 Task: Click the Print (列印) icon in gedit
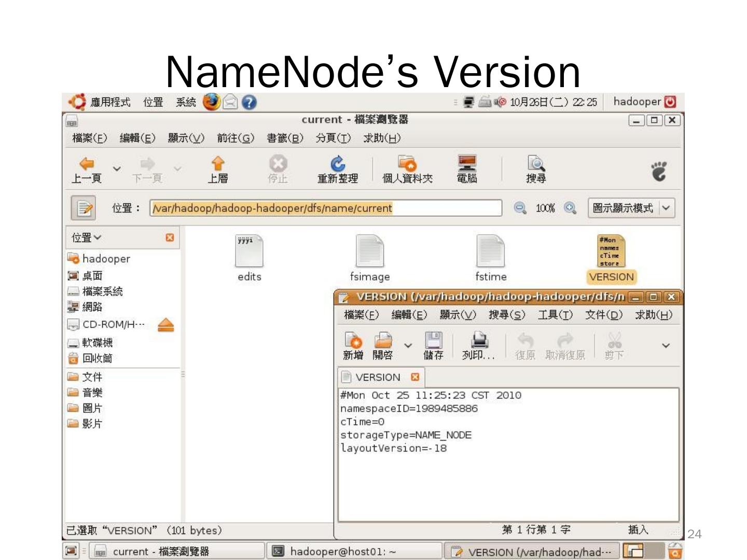pyautogui.click(x=479, y=341)
